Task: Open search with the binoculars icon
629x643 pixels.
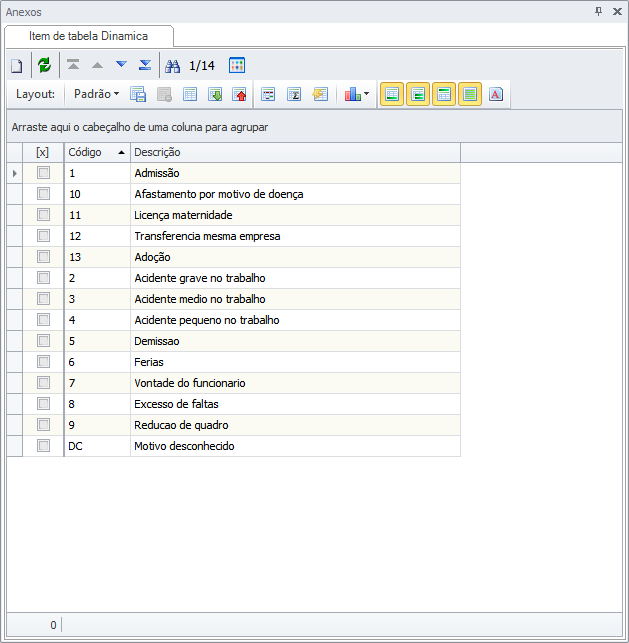Action: click(x=173, y=66)
